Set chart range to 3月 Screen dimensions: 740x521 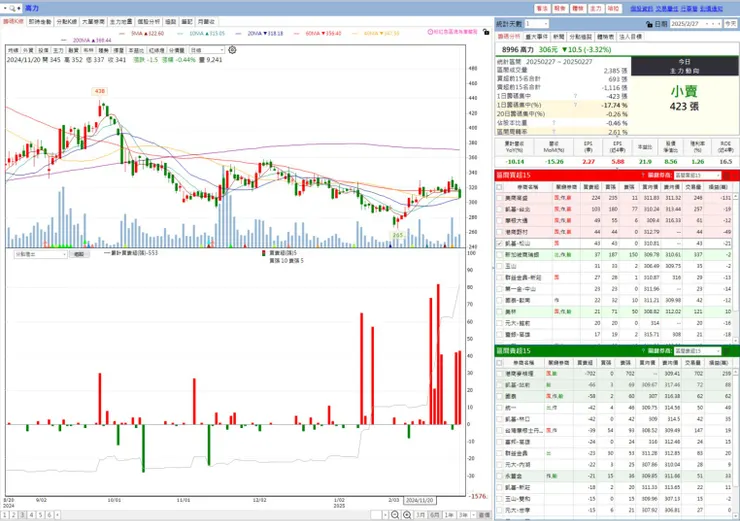[x=420, y=515]
